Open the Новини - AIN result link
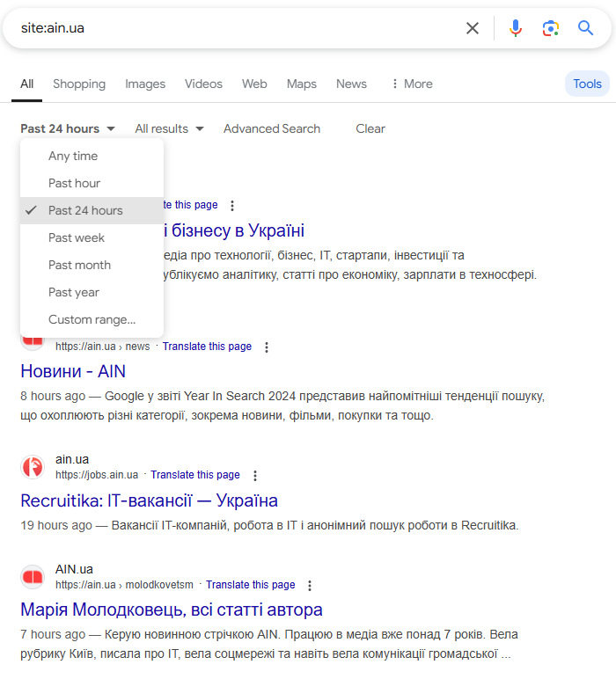The height and width of the screenshot is (679, 616). coord(73,371)
